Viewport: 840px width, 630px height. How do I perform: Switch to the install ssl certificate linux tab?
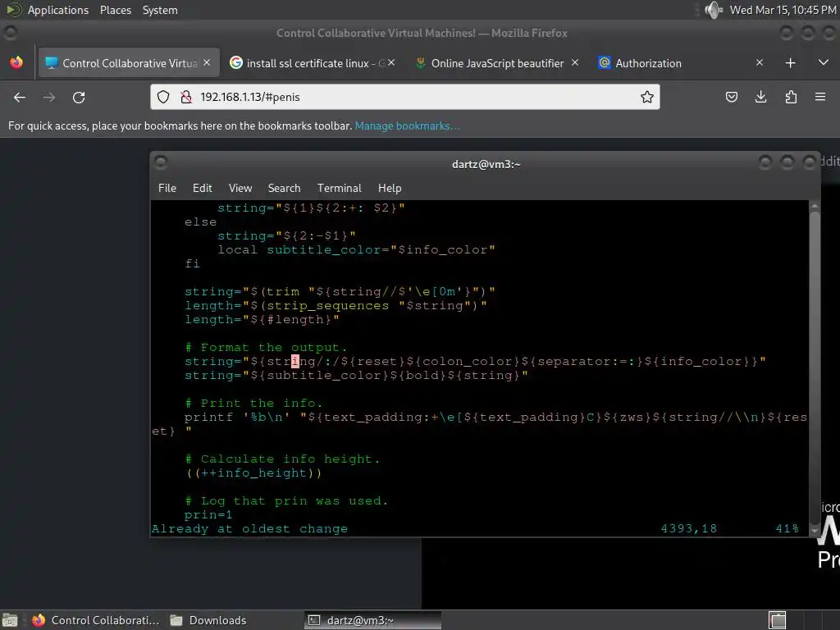[x=313, y=63]
